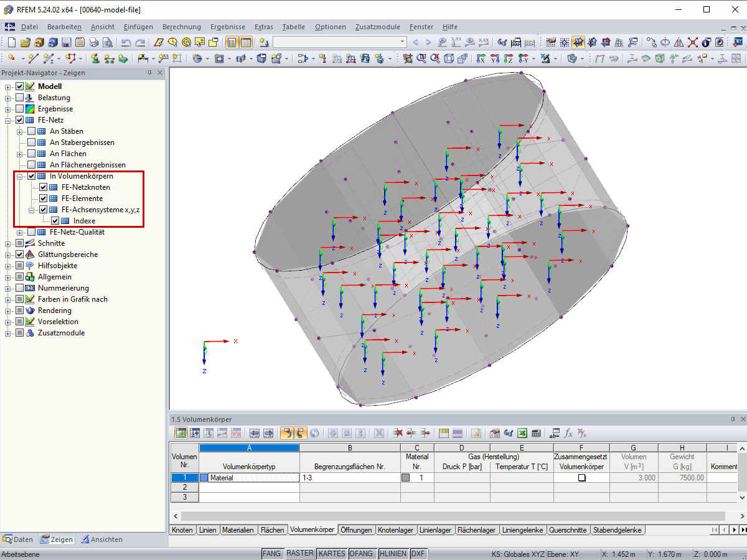Click the dimension tool icon
747x560 pixels.
pyautogui.click(x=143, y=58)
